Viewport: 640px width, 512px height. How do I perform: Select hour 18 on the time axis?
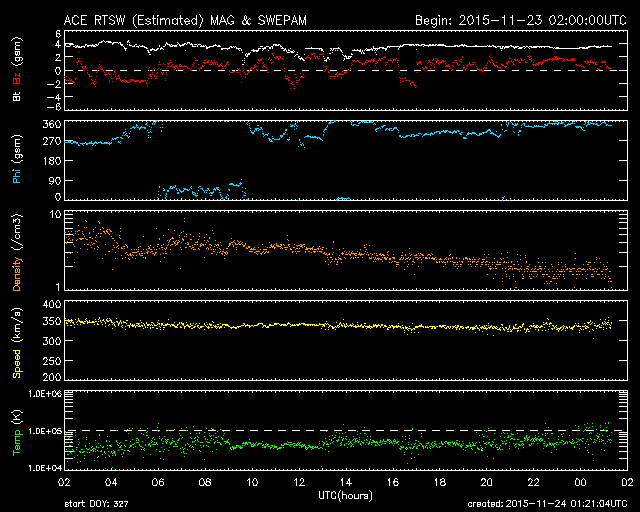pos(439,482)
